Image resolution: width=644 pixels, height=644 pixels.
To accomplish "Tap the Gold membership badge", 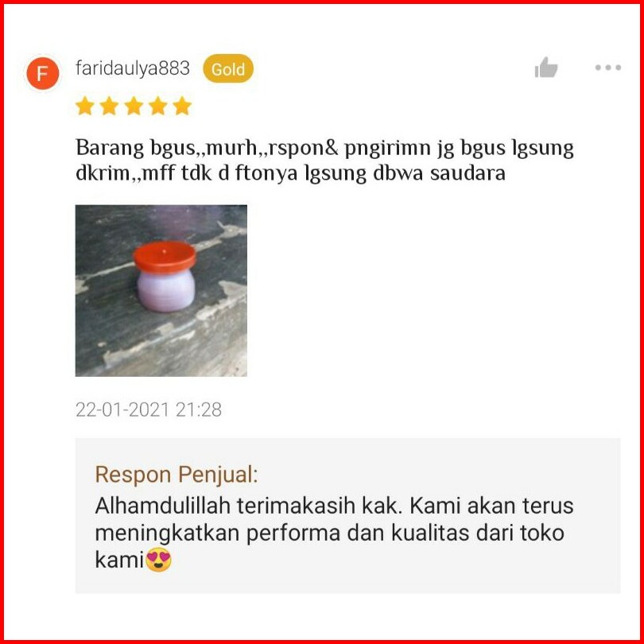I will 228,68.
